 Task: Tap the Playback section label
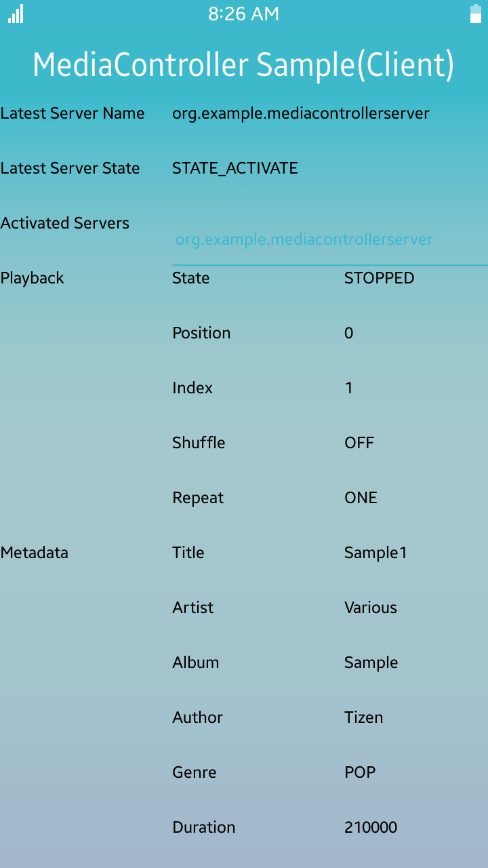point(33,278)
